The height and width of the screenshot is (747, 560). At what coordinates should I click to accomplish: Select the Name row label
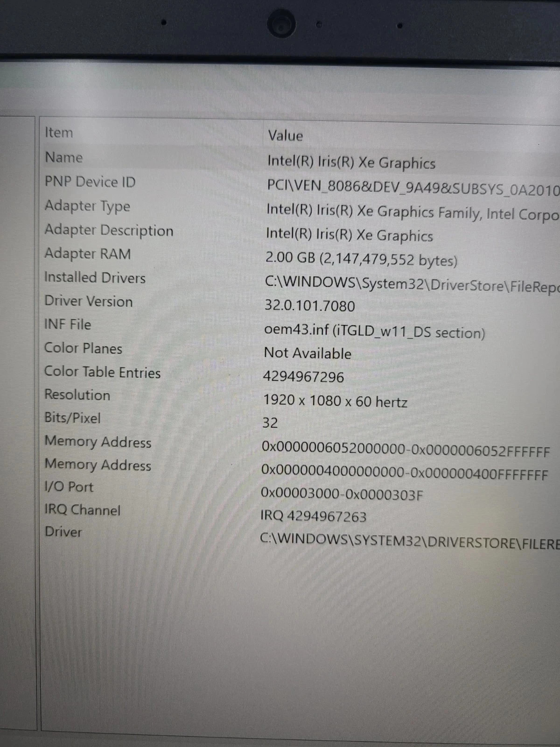(63, 157)
